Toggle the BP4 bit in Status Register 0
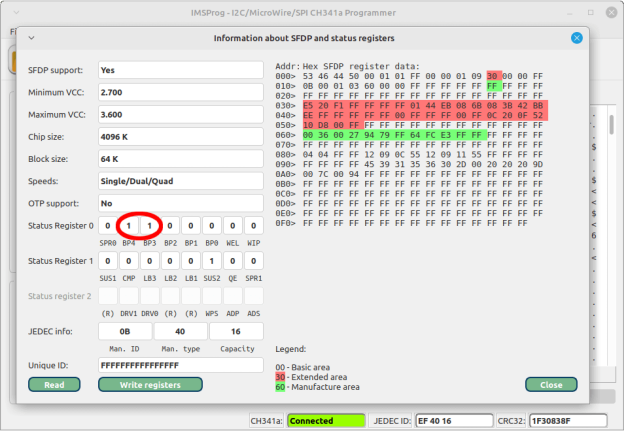The width and height of the screenshot is (624, 431). (x=129, y=226)
